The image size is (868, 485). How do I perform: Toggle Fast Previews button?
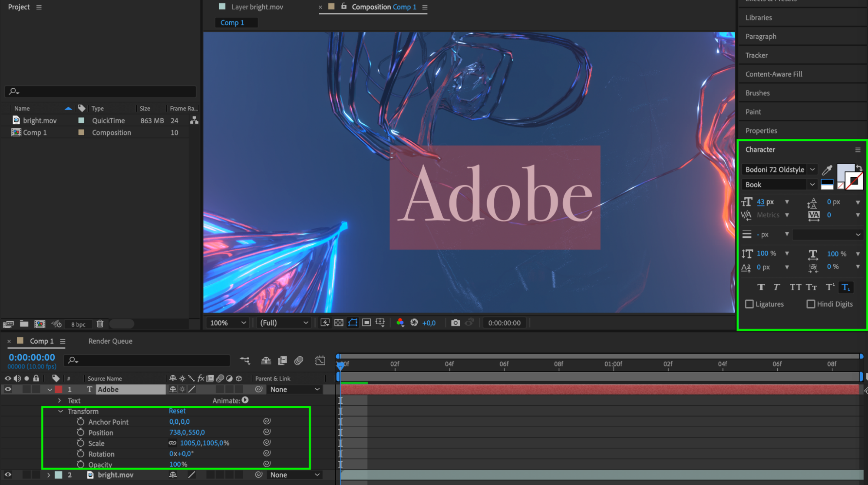click(325, 322)
